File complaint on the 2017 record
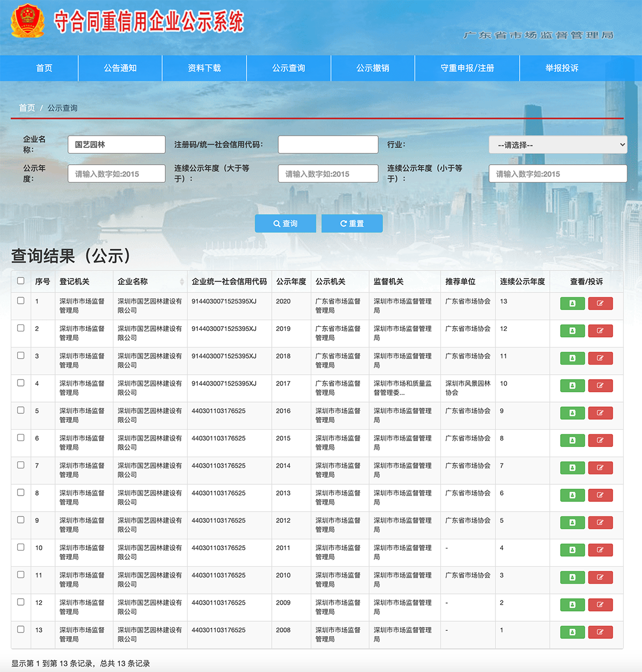The height and width of the screenshot is (672, 642). pos(600,385)
